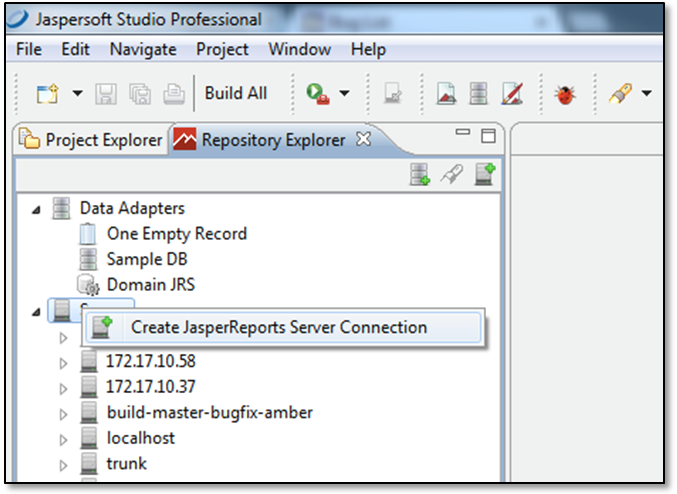Screen dimensions: 677x494
Task: Click the red ladybug bug icon
Action: (565, 95)
